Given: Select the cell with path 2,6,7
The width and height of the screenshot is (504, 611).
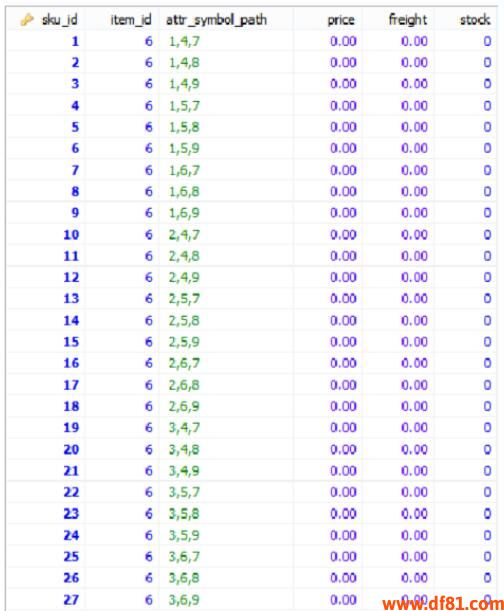Looking at the screenshot, I should 184,363.
